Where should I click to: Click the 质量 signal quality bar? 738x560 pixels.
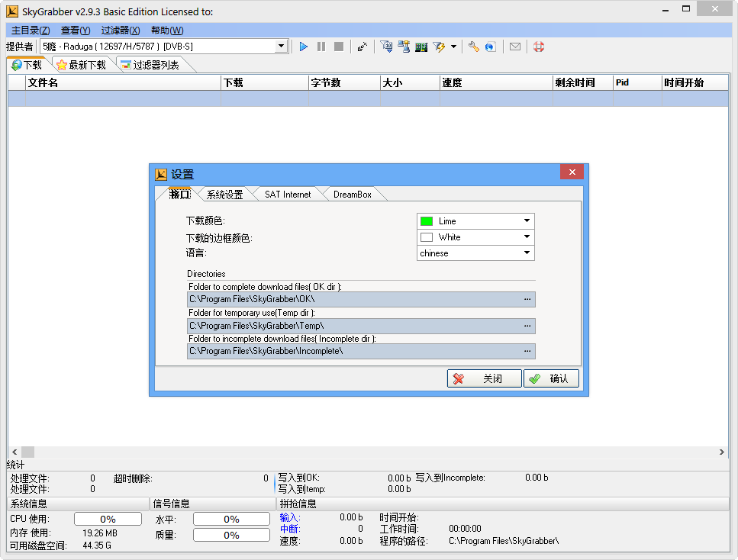click(x=231, y=535)
